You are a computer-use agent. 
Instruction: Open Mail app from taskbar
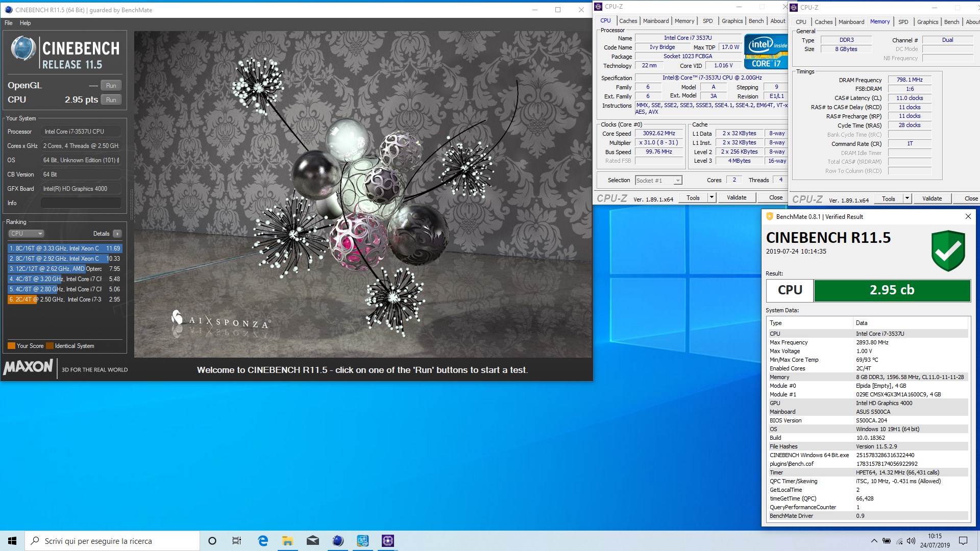313,541
